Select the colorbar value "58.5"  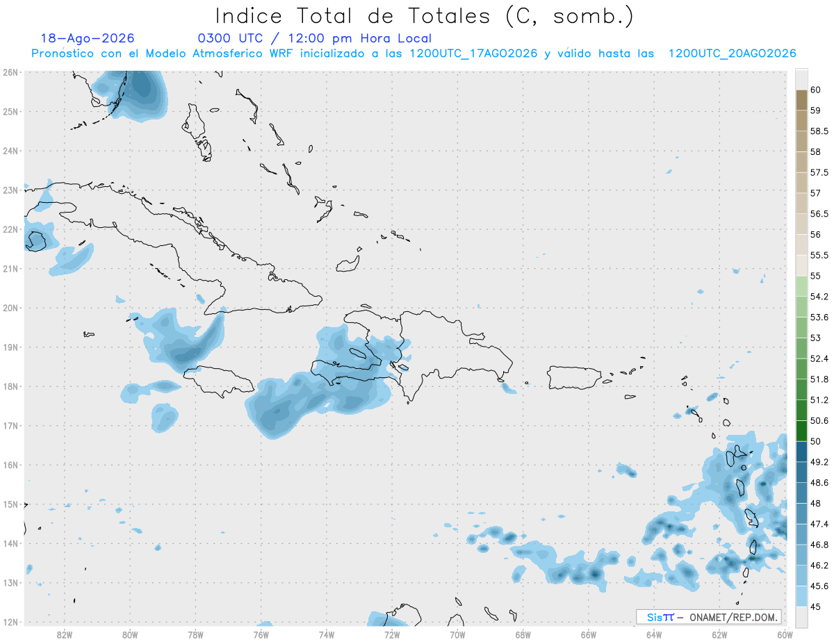(x=819, y=131)
